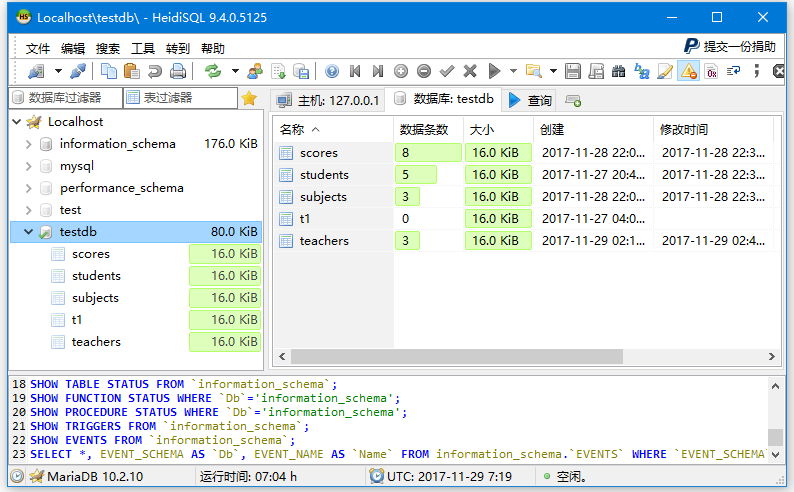Click the user manager icon
This screenshot has height=492, width=794.
254,71
